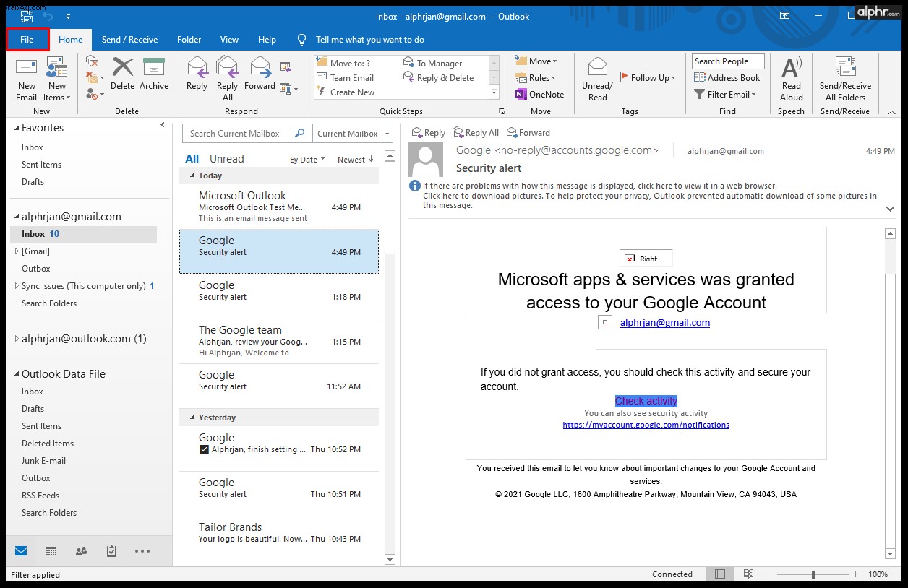
Task: Click the Forward ribbon icon
Action: 260,67
